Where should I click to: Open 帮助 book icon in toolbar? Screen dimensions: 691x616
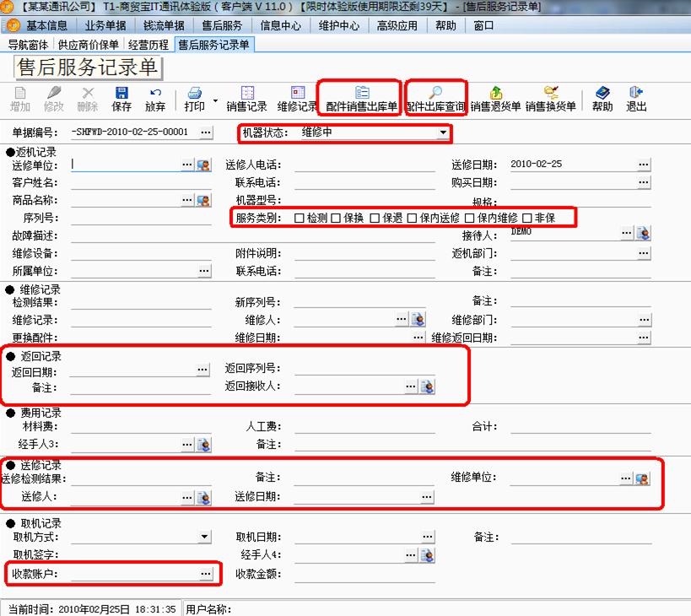click(x=602, y=93)
